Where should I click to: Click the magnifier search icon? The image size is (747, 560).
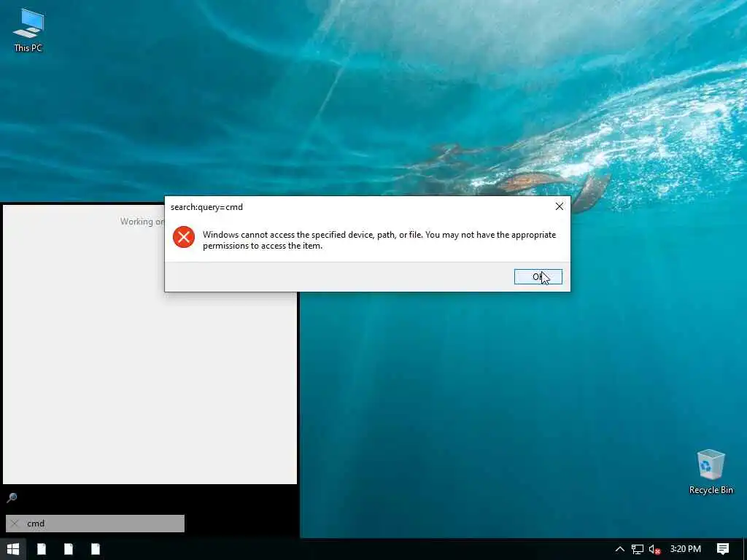click(12, 497)
